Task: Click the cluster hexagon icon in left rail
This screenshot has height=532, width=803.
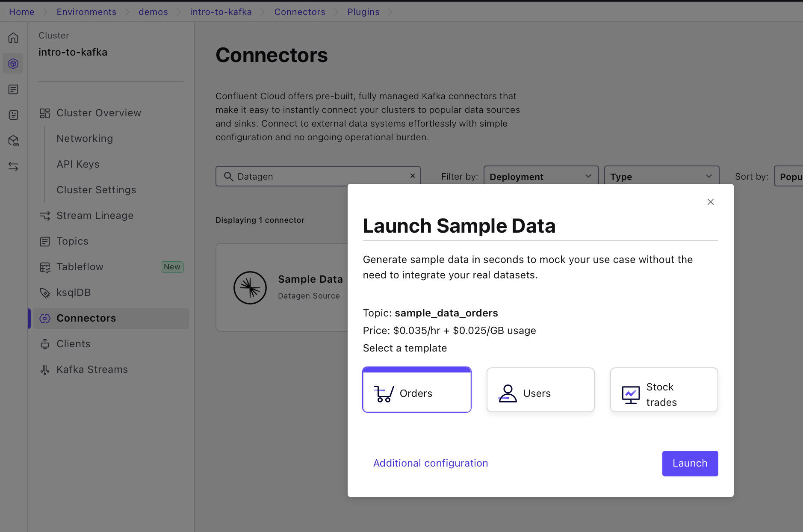Action: pyautogui.click(x=13, y=64)
